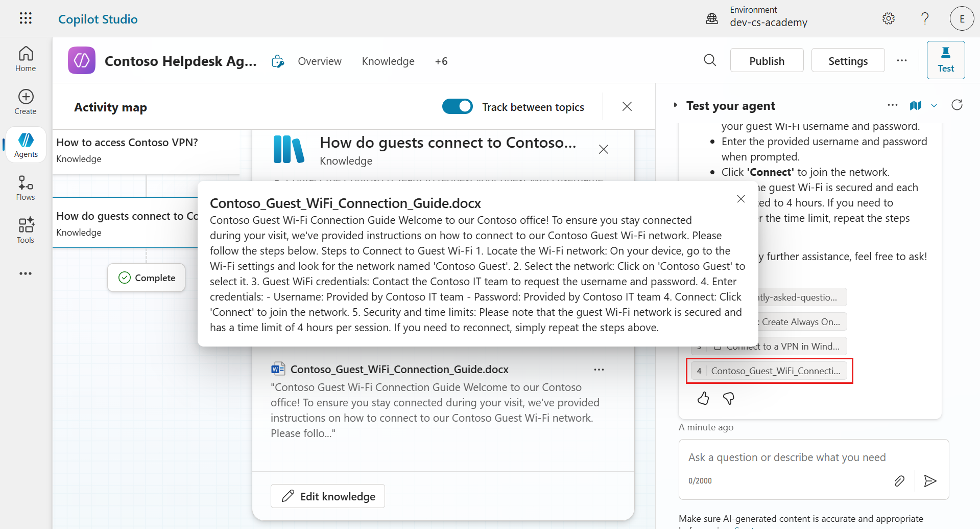Switch to the Overview tab

320,61
